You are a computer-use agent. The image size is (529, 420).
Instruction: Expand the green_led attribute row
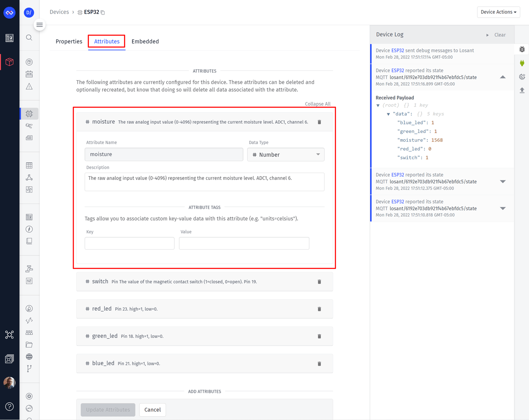(205, 336)
